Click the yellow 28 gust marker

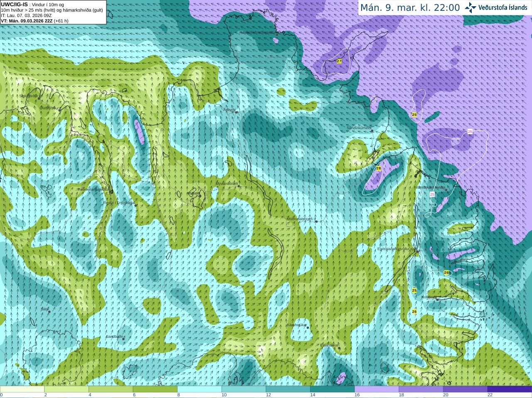[x=378, y=168]
